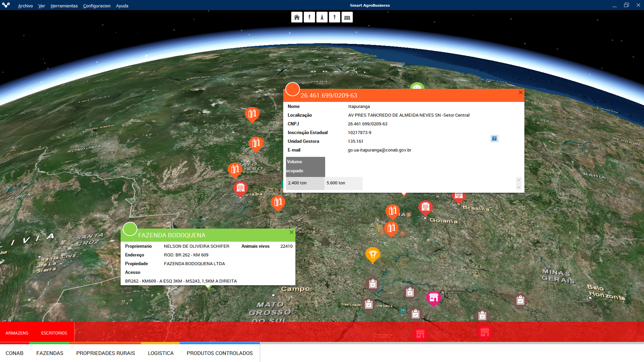Close the orange Itapuranga info panel
The width and height of the screenshot is (644, 362).
tap(521, 92)
